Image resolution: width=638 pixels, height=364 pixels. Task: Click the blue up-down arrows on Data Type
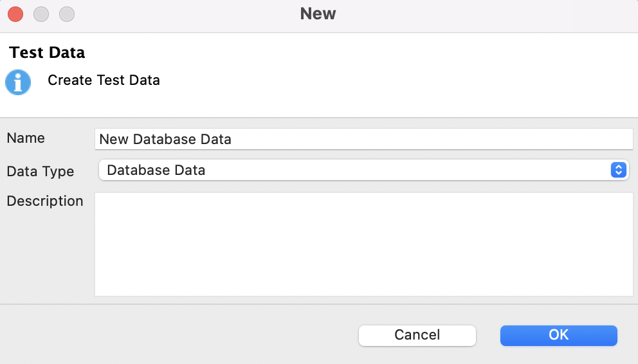pos(617,170)
